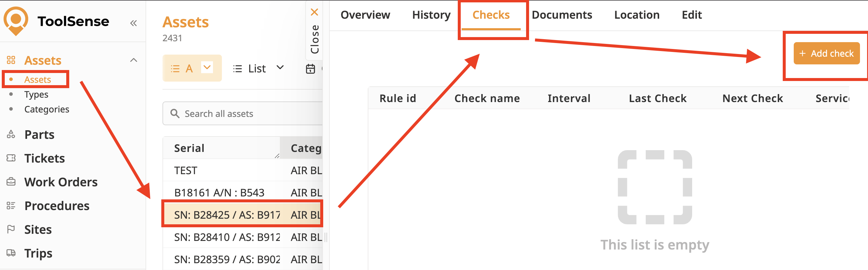
Task: Open Trips in the sidebar
Action: 38,253
